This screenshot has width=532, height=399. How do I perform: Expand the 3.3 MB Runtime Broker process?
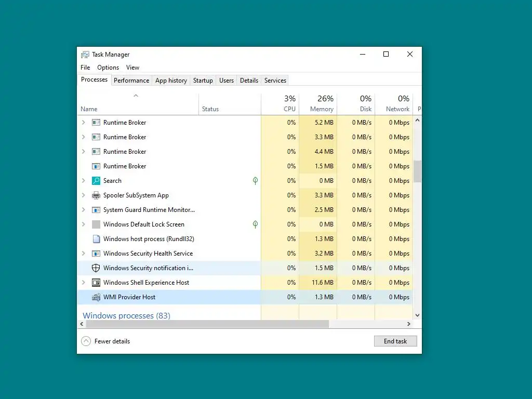(x=84, y=137)
